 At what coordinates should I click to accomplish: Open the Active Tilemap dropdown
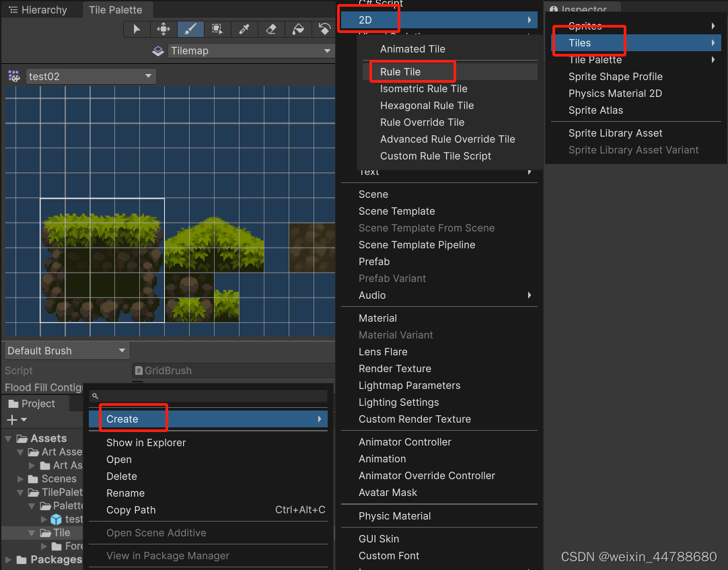pos(251,50)
